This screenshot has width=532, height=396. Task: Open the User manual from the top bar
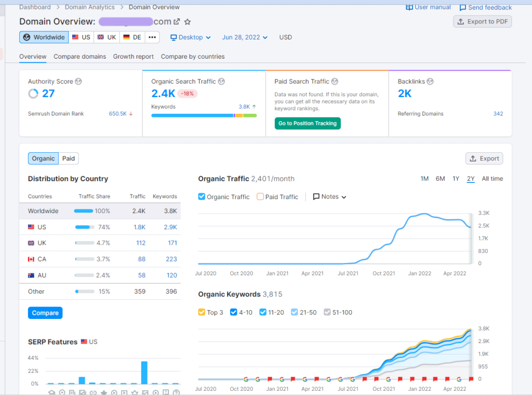tap(428, 7)
